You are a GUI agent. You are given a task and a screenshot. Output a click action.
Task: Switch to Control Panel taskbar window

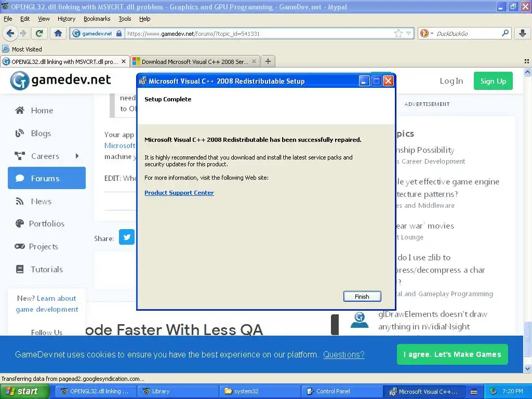coord(342,392)
